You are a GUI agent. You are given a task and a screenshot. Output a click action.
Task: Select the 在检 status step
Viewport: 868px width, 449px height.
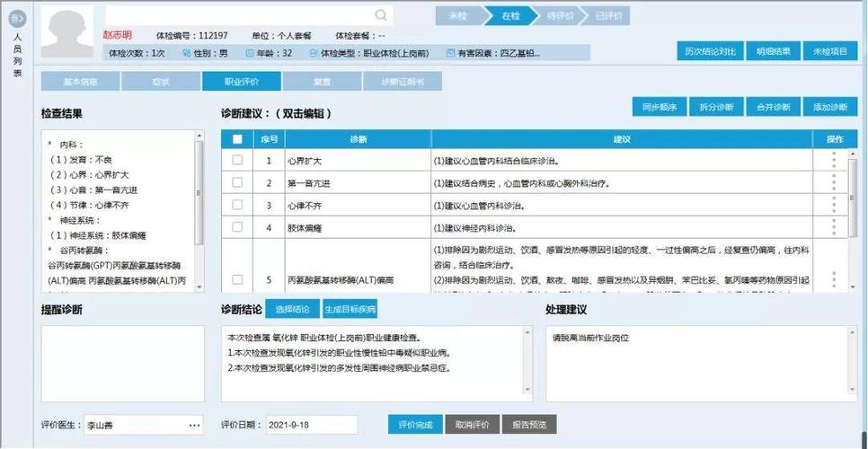[509, 16]
